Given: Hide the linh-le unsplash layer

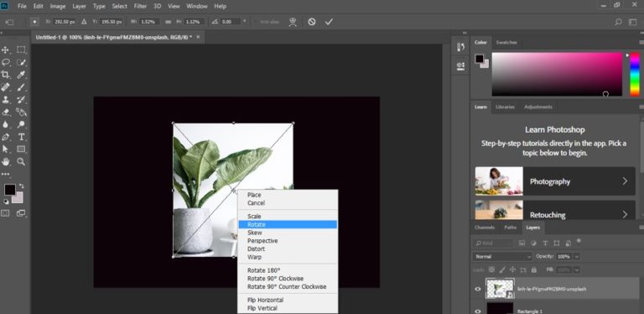Looking at the screenshot, I should (478, 289).
